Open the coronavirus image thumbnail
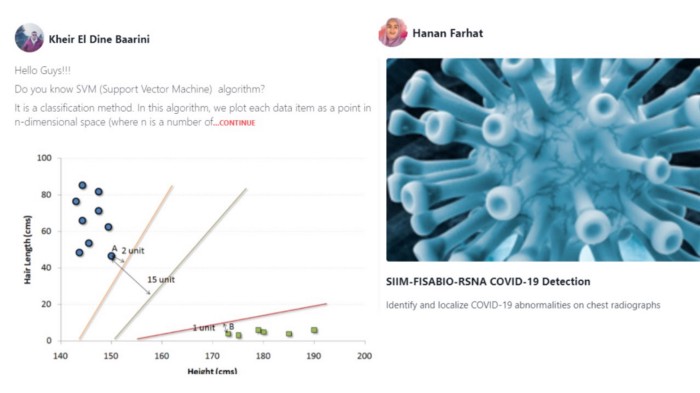 point(543,160)
